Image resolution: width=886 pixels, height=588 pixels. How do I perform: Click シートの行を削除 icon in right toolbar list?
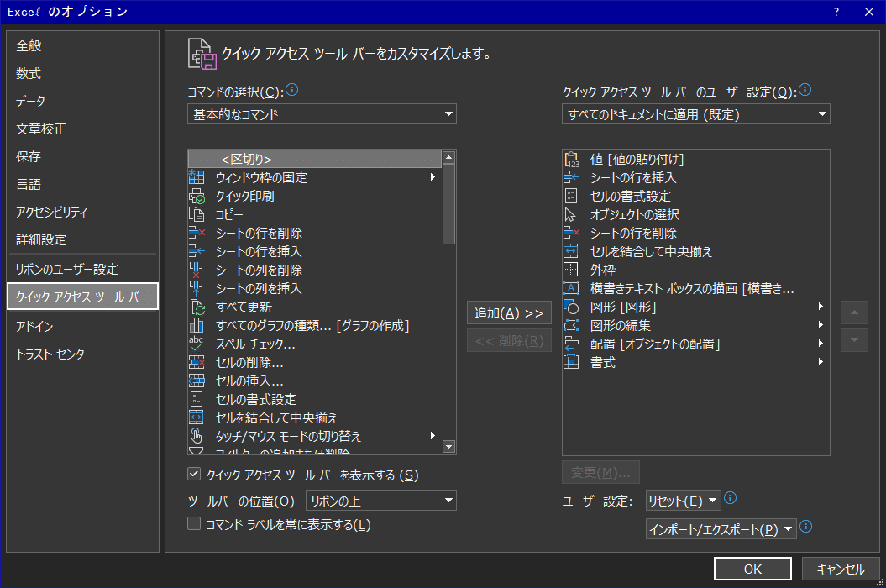[571, 233]
